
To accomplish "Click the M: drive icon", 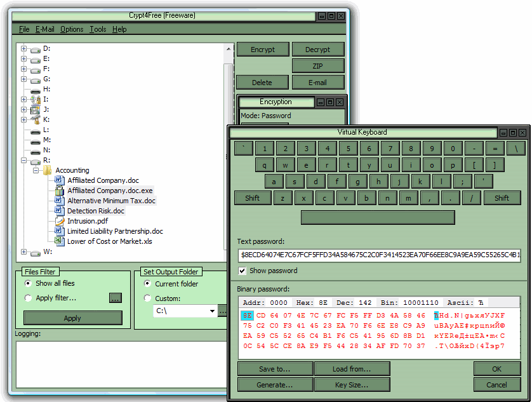I will coord(36,142).
